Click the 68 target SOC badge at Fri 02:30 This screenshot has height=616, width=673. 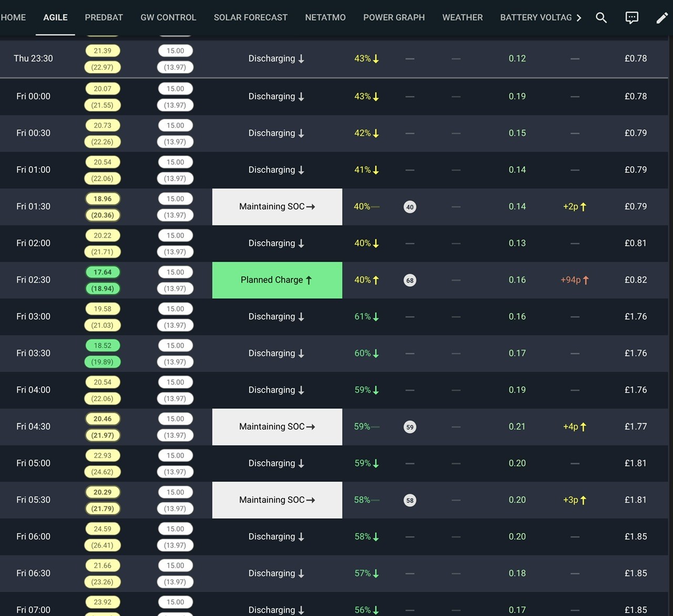[x=410, y=280]
